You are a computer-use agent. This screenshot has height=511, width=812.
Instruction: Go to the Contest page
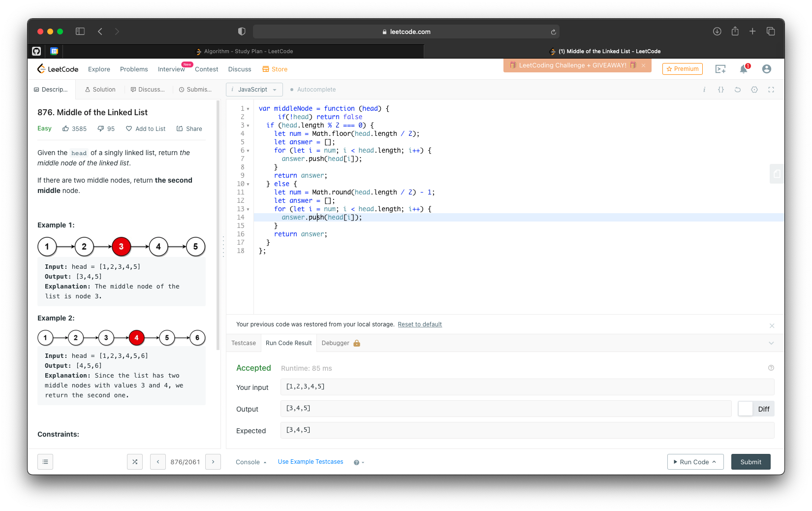pyautogui.click(x=207, y=69)
